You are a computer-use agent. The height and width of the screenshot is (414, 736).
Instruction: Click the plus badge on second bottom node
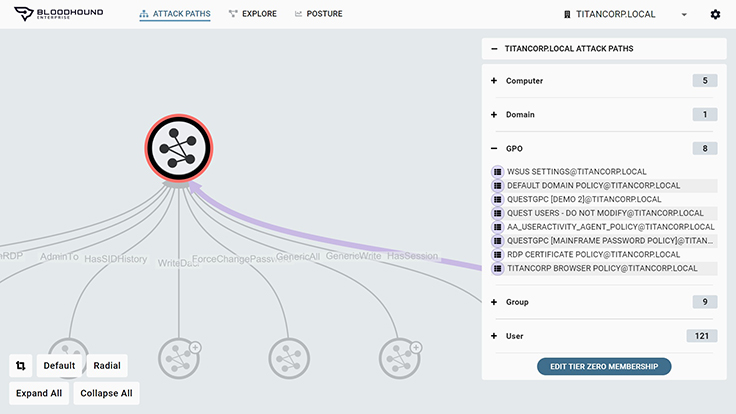(x=195, y=348)
